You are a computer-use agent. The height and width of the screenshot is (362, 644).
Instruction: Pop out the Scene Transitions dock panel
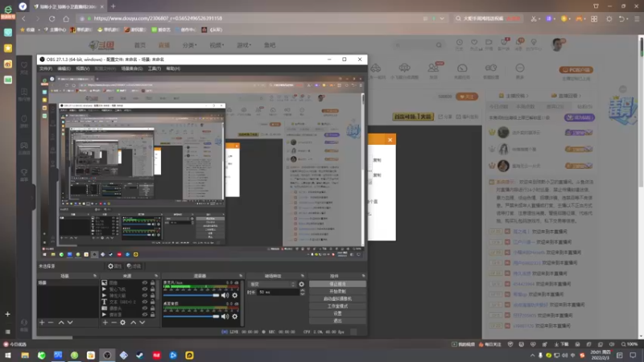303,276
